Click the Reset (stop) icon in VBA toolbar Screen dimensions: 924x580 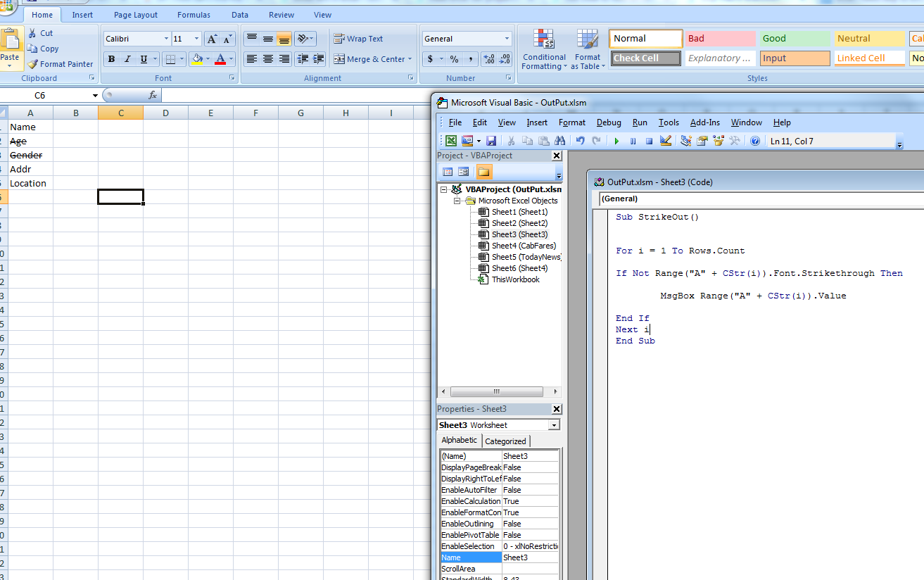[649, 141]
